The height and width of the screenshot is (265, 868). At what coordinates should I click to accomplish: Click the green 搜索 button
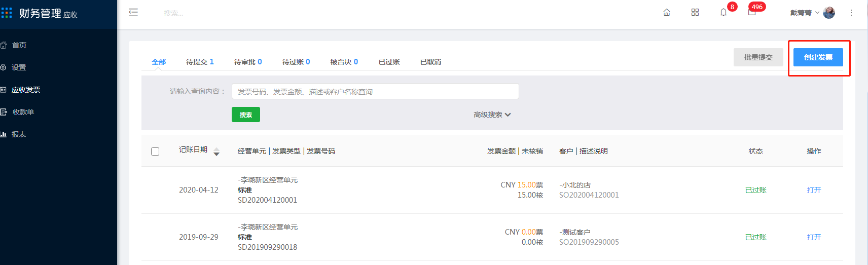pos(246,115)
